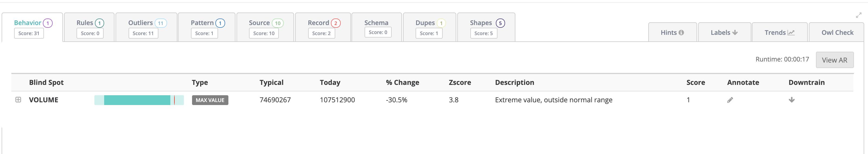The image size is (868, 154).
Task: Click the expand-panel arrows icon at top right
Action: (858, 15)
